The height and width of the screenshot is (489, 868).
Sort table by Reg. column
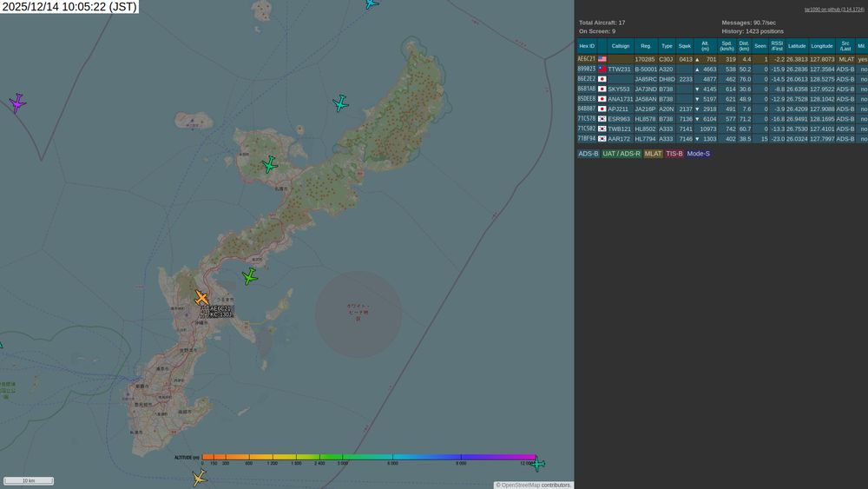coord(646,46)
